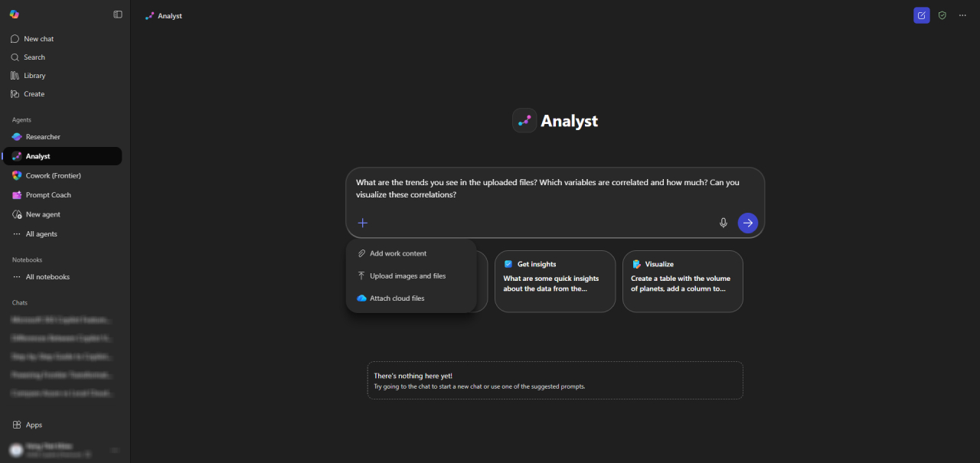Open the Get insights suggested prompt card

tap(554, 281)
